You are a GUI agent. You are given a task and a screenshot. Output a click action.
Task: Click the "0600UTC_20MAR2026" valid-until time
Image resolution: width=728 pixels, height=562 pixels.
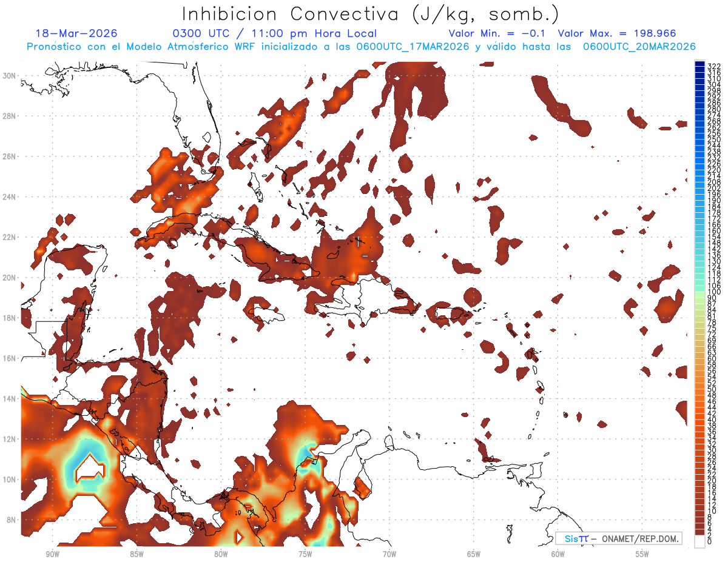click(x=639, y=47)
